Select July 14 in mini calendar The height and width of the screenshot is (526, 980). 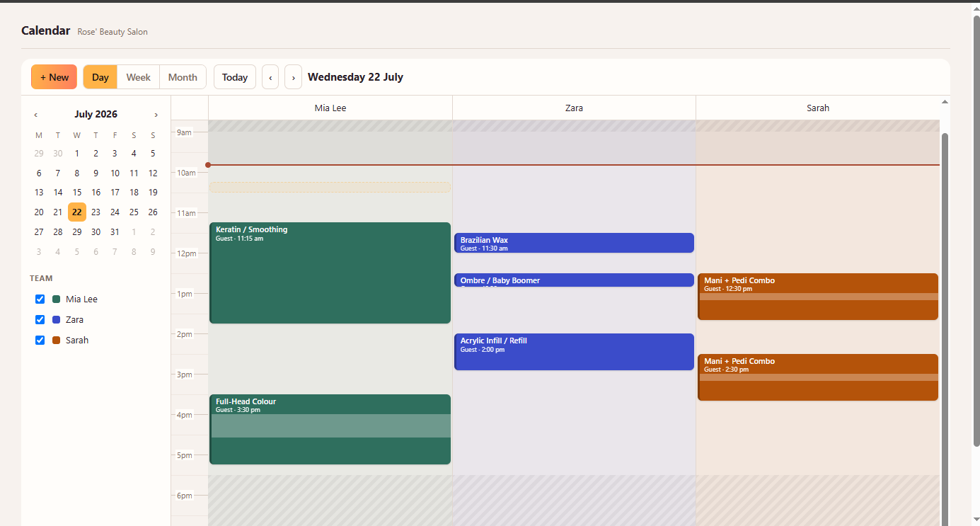click(x=58, y=193)
